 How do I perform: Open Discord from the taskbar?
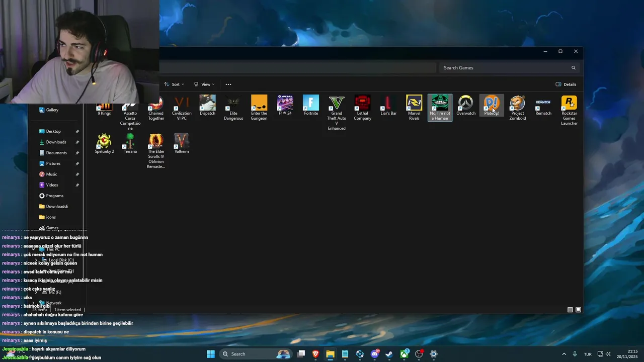point(374,354)
